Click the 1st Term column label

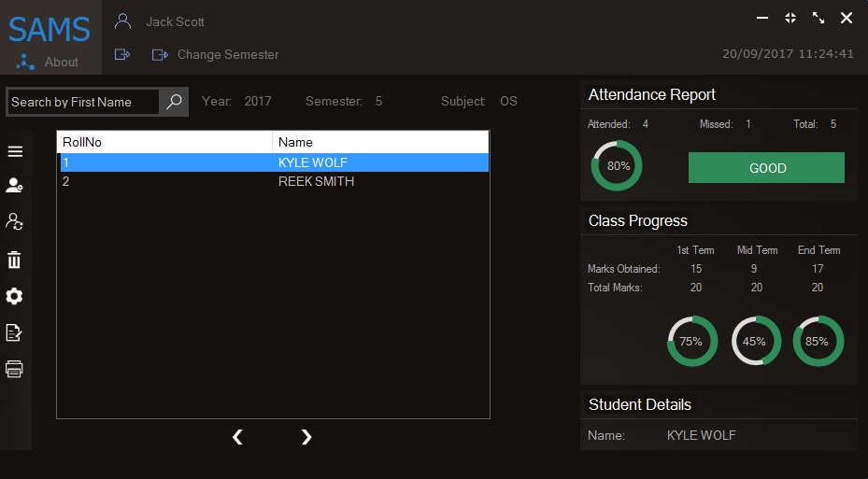[695, 250]
